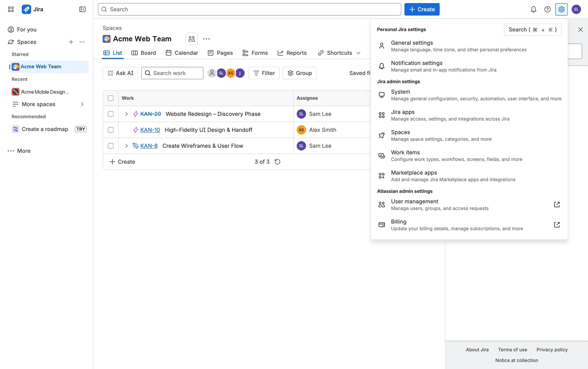The width and height of the screenshot is (588, 369).
Task: Switch to the Calendar tab
Action: pos(182,53)
